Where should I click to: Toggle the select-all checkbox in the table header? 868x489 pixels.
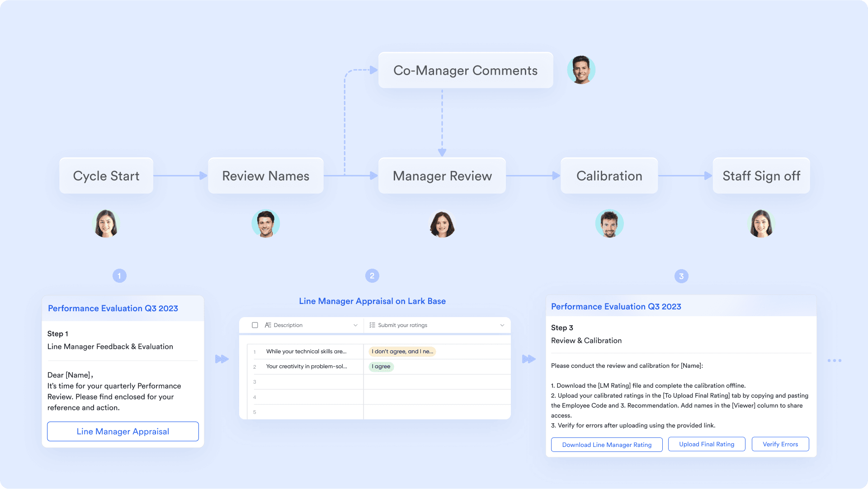point(255,325)
